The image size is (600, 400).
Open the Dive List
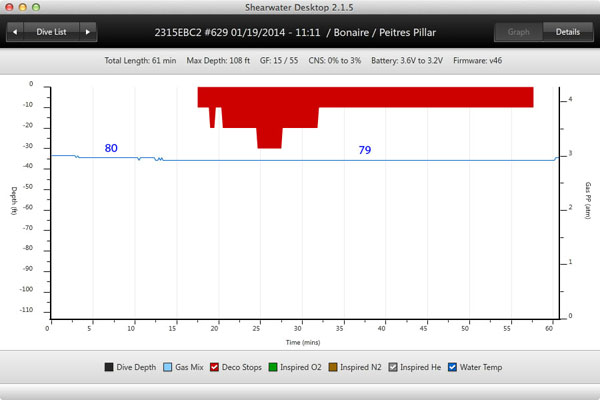pos(52,32)
